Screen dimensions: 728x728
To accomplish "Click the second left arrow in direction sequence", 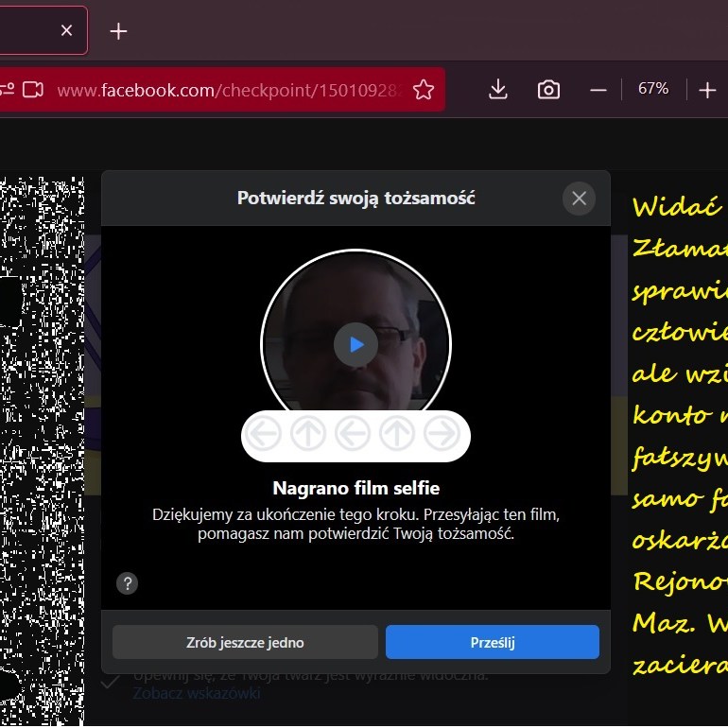I will pos(353,434).
